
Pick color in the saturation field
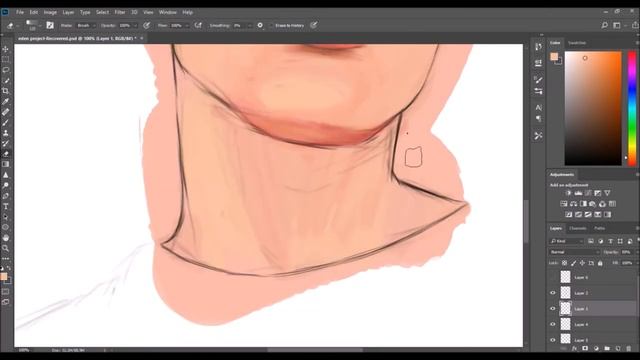click(x=593, y=108)
